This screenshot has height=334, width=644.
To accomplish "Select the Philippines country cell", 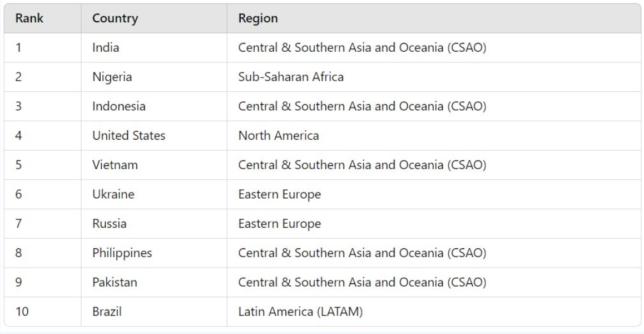I will tap(122, 253).
